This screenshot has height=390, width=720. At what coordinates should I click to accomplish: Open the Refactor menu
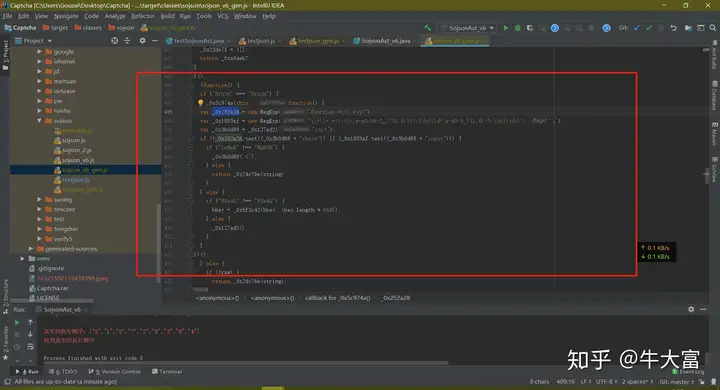click(x=142, y=16)
